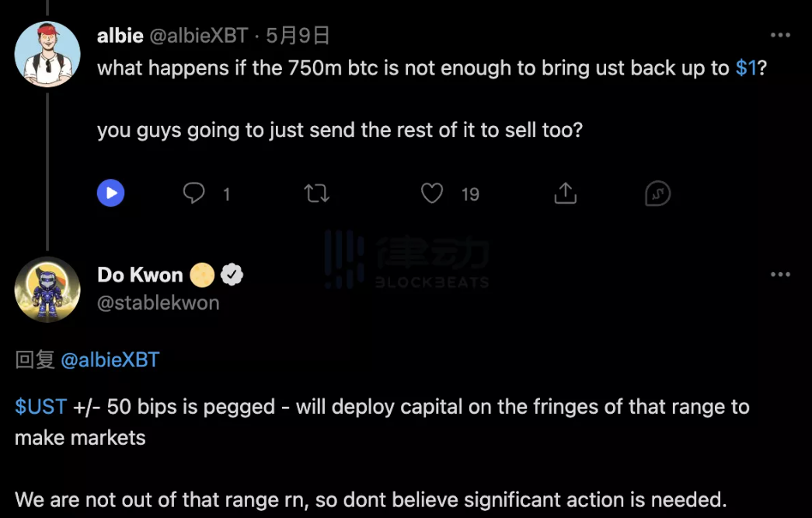Click the 19 likes count
812x518 pixels.
point(470,194)
